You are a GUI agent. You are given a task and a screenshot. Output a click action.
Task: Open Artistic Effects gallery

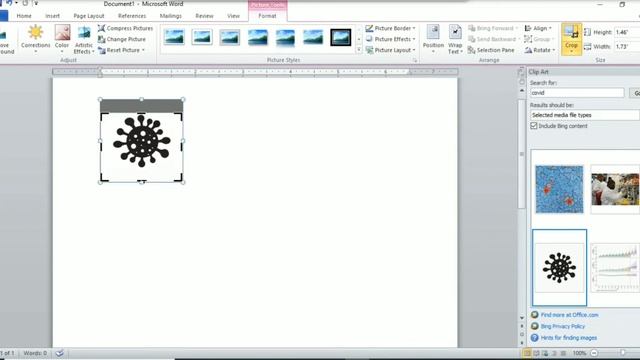click(x=84, y=39)
